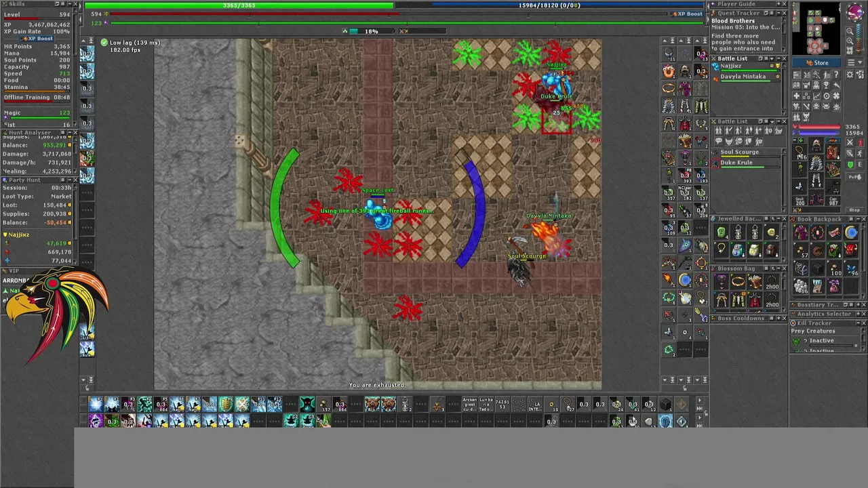Click the Stop button below equipment
The image size is (868, 488).
854,210
